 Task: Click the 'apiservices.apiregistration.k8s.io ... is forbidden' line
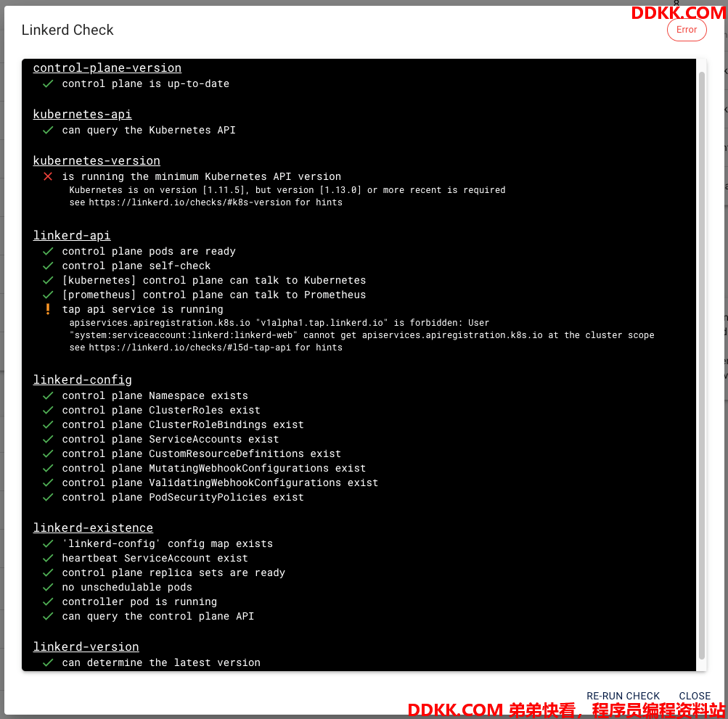[x=279, y=323]
